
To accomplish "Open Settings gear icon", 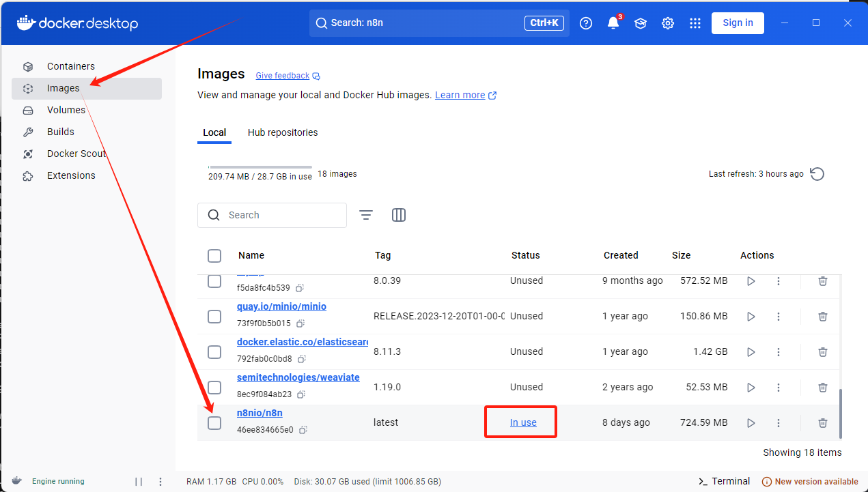I will click(668, 23).
